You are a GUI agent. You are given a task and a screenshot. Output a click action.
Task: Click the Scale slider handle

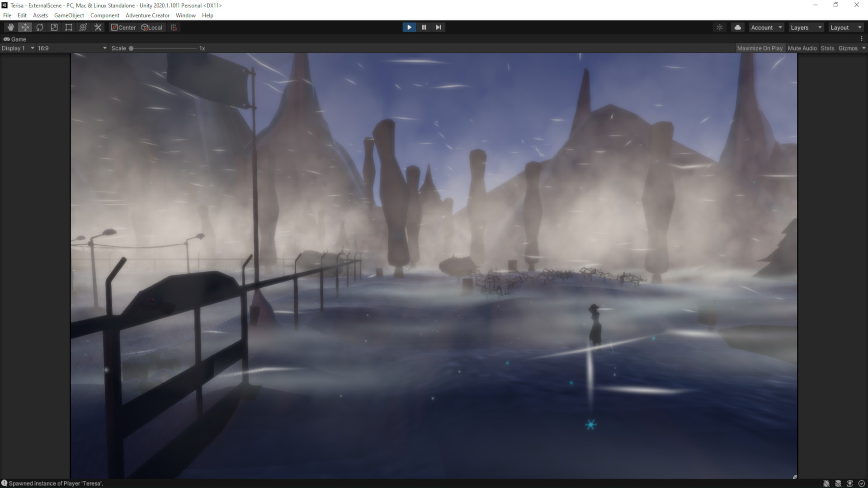pyautogui.click(x=131, y=48)
